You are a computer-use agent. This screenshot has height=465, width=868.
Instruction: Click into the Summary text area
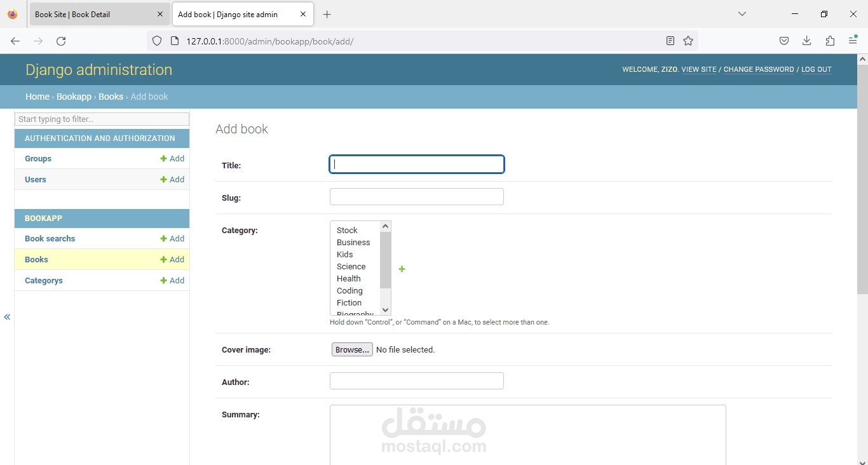527,435
